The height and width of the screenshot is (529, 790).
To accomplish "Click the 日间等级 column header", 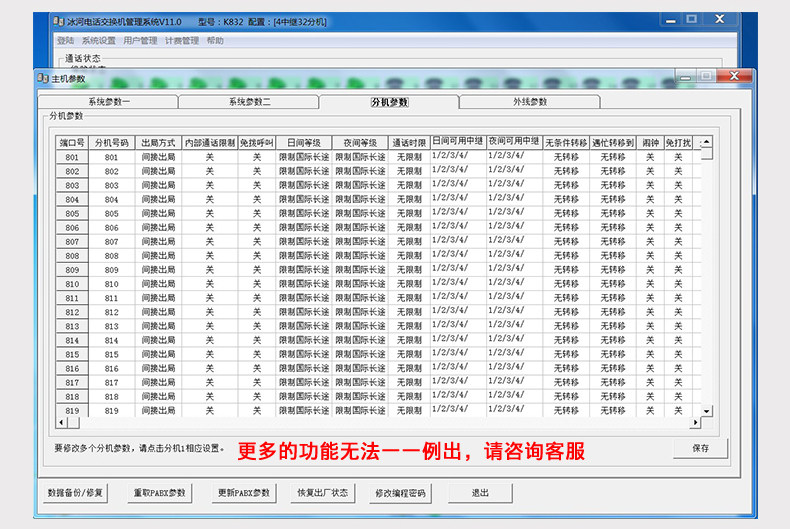I will 304,143.
